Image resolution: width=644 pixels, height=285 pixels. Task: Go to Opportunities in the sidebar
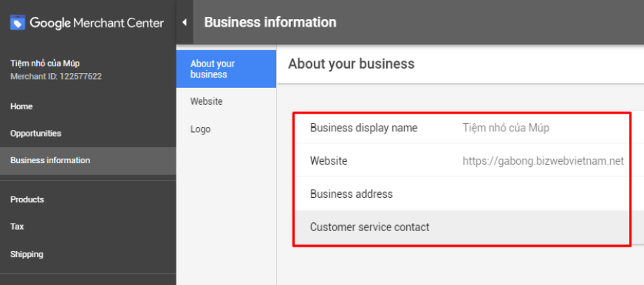click(x=35, y=134)
